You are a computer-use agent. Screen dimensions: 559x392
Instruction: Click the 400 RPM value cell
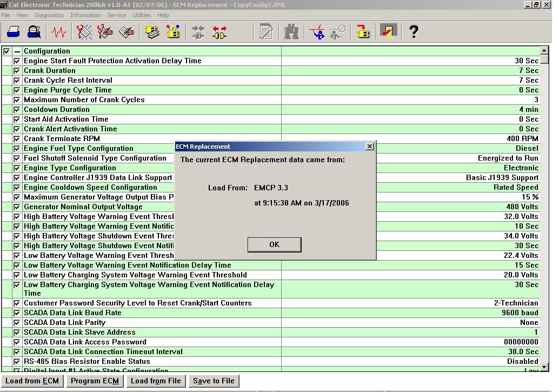click(410, 139)
